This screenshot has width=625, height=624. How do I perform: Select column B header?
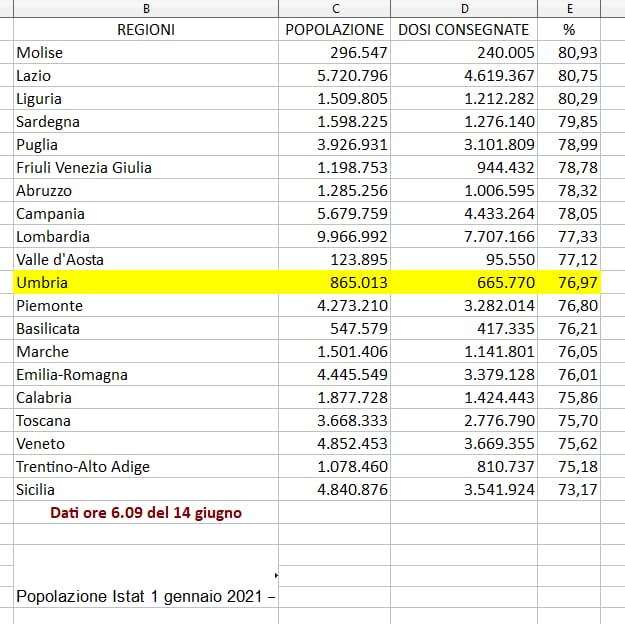pos(146,9)
